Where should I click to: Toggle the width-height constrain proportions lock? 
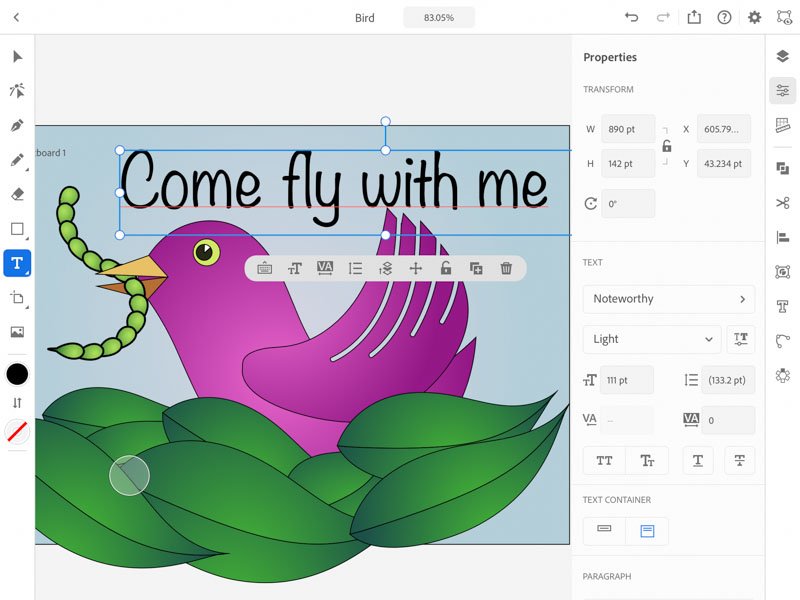[666, 146]
